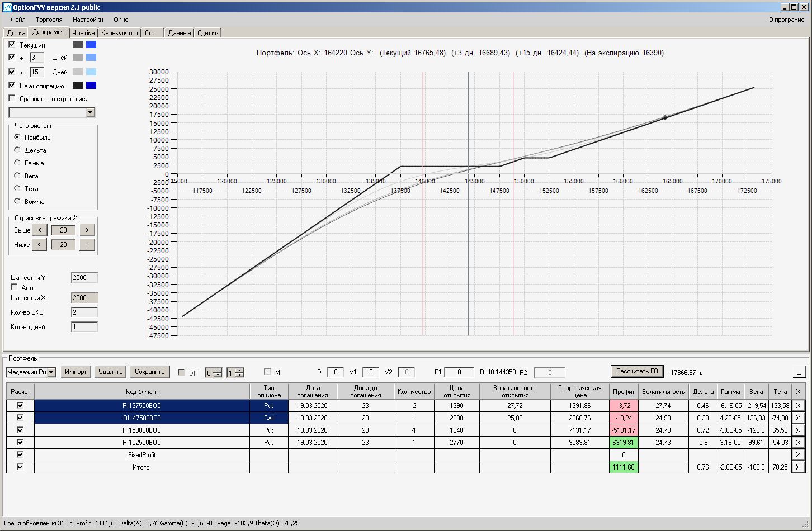
Task: Select the Дельта radio button
Action: (17, 150)
